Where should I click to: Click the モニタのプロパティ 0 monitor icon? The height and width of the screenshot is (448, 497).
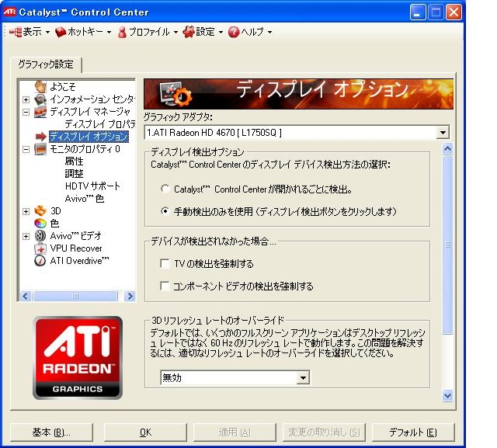(40, 149)
